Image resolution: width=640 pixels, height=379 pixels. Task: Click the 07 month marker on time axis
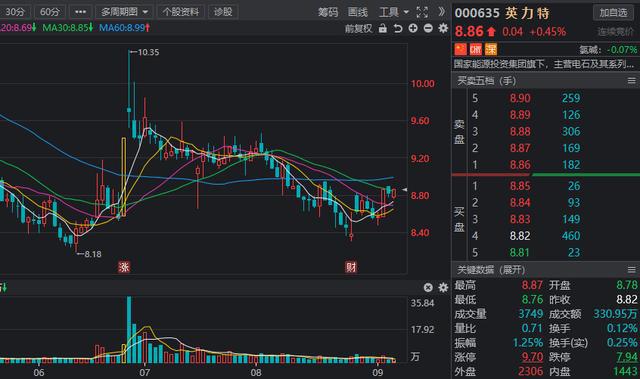point(144,372)
